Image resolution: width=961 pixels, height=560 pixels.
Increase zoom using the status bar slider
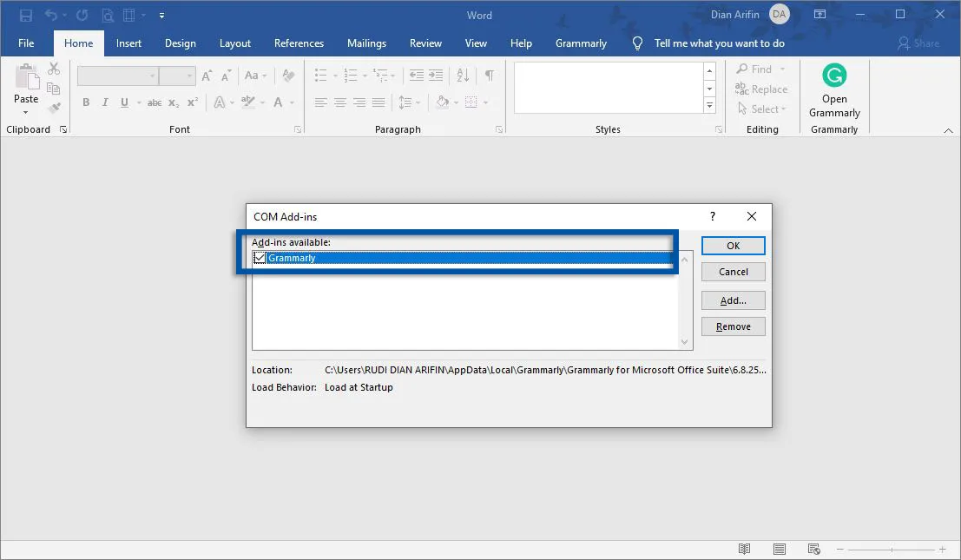coord(941,549)
